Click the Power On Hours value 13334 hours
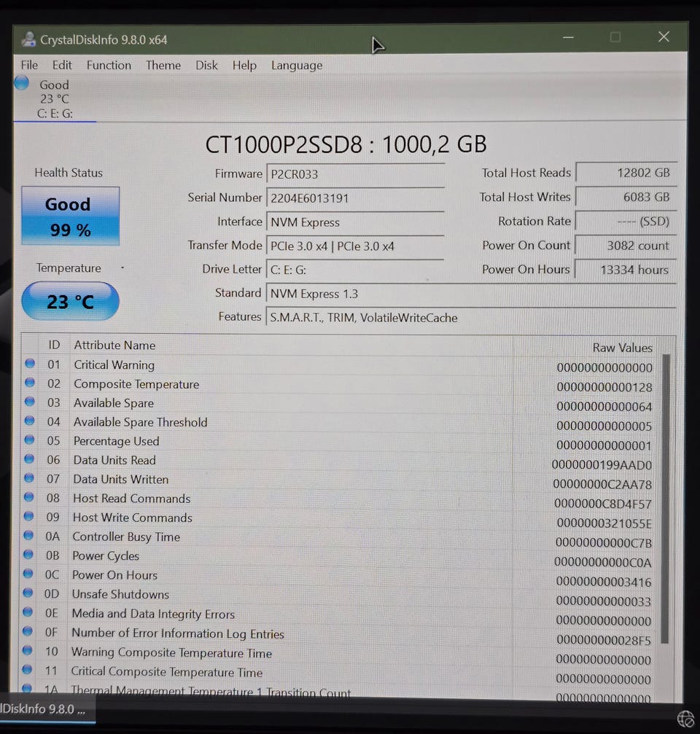Image resolution: width=700 pixels, height=734 pixels. [x=626, y=270]
